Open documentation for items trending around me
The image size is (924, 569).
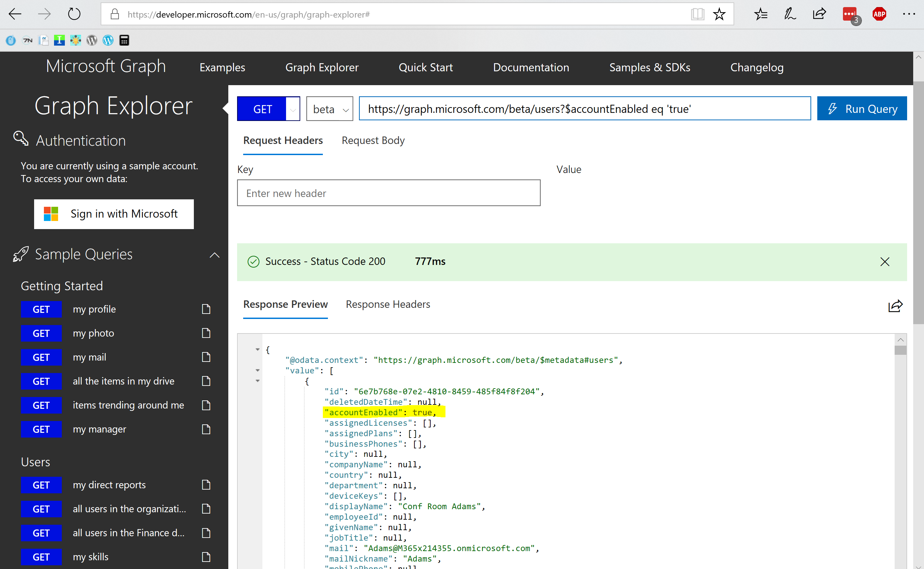click(206, 405)
